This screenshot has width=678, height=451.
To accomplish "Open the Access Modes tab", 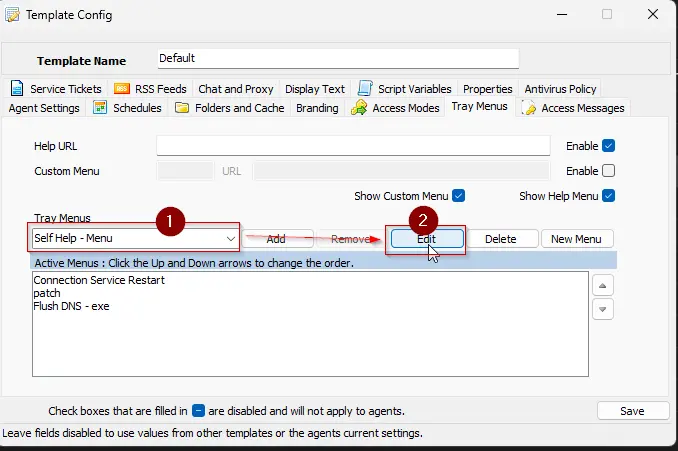I will (x=395, y=108).
